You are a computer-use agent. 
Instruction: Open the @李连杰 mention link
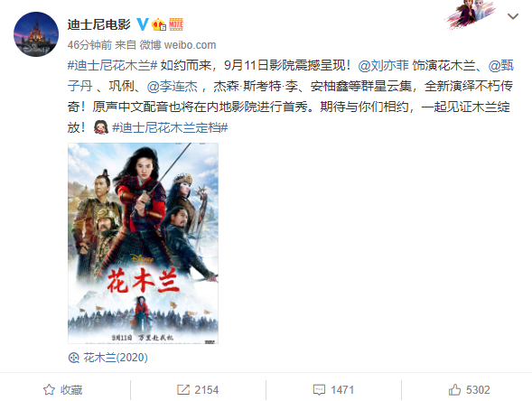tap(172, 86)
